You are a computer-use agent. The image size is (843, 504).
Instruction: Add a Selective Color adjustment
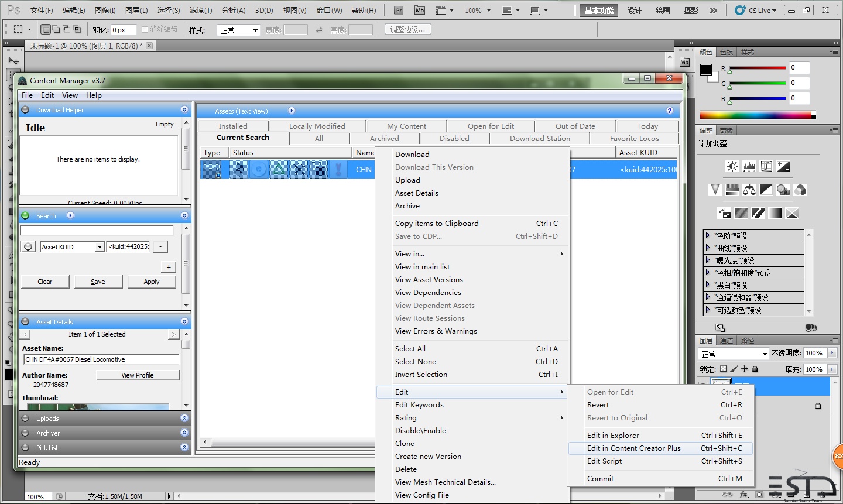click(x=792, y=213)
